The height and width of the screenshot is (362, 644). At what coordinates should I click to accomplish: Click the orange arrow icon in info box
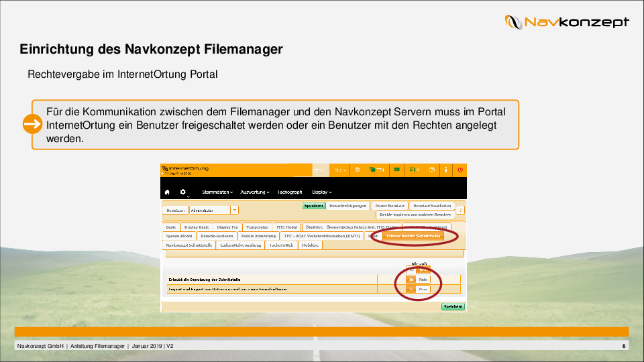click(x=32, y=124)
